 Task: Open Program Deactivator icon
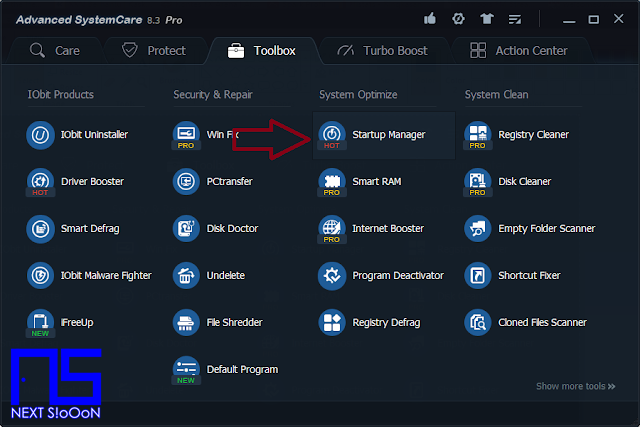332,276
